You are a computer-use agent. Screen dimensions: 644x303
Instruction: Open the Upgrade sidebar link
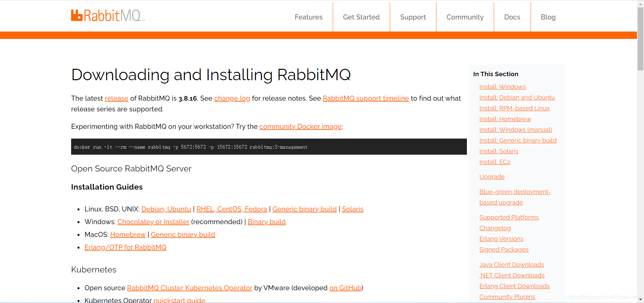pyautogui.click(x=492, y=177)
